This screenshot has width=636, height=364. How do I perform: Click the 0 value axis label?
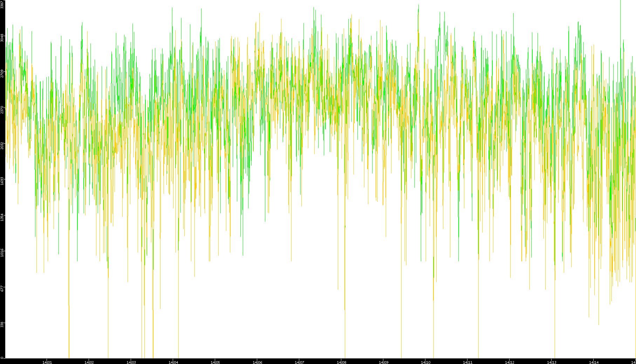tap(2, 358)
